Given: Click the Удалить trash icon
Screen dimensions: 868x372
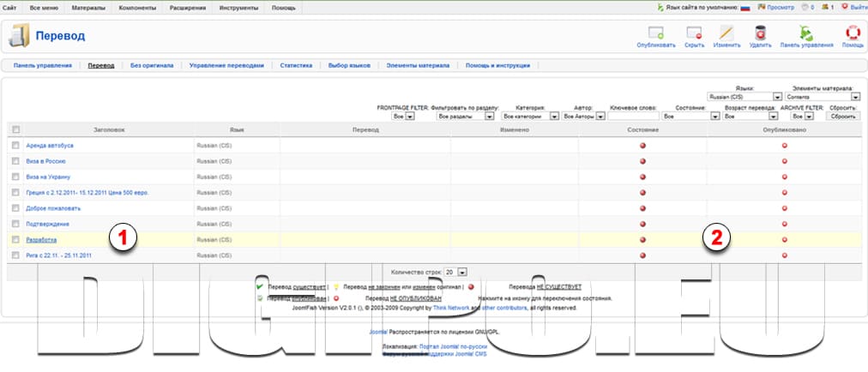Looking at the screenshot, I should click(x=760, y=34).
